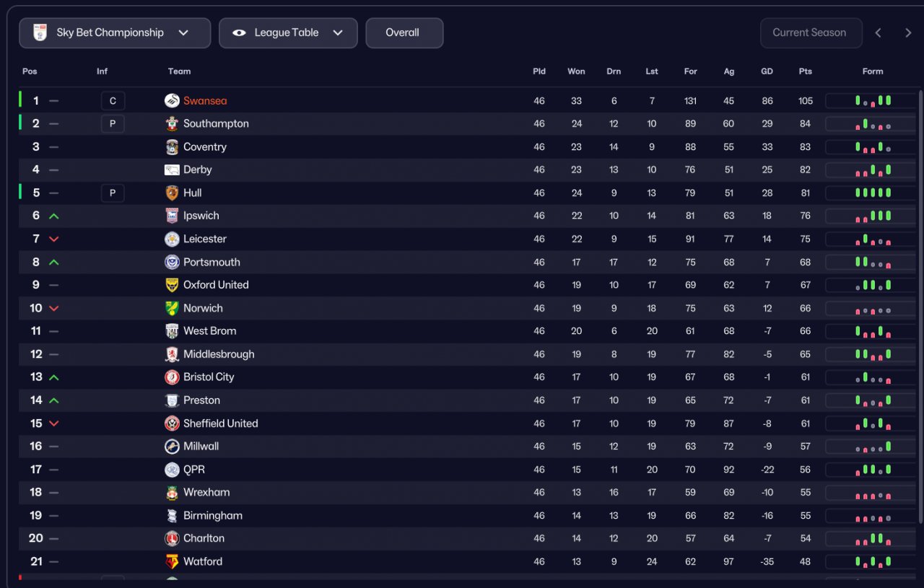This screenshot has height=588, width=924.
Task: Sort table by Pts column header
Action: [x=806, y=71]
